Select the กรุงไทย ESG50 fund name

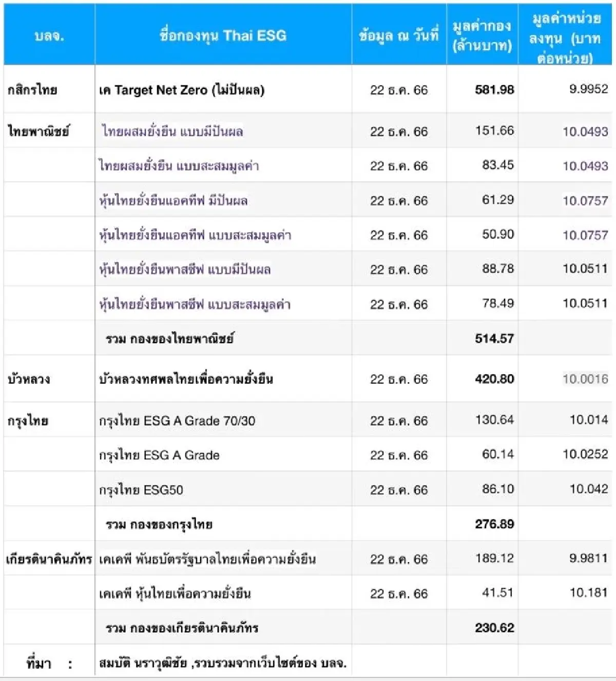141,489
